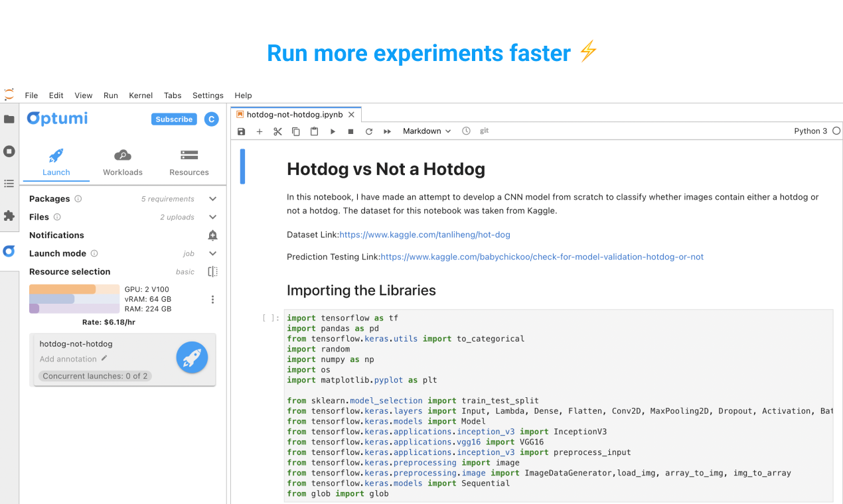
Task: Click the Packages info icon
Action: pyautogui.click(x=78, y=198)
